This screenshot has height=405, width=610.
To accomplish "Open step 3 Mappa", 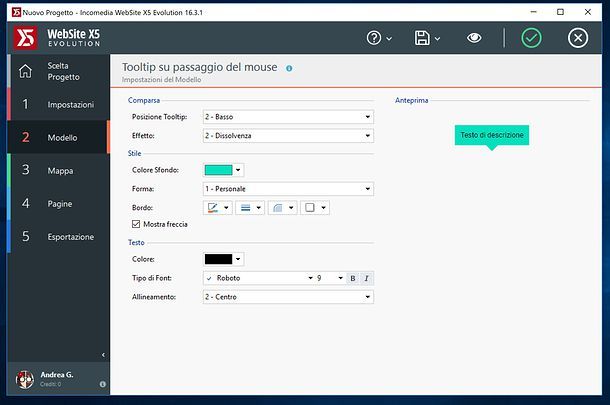I will (58, 170).
